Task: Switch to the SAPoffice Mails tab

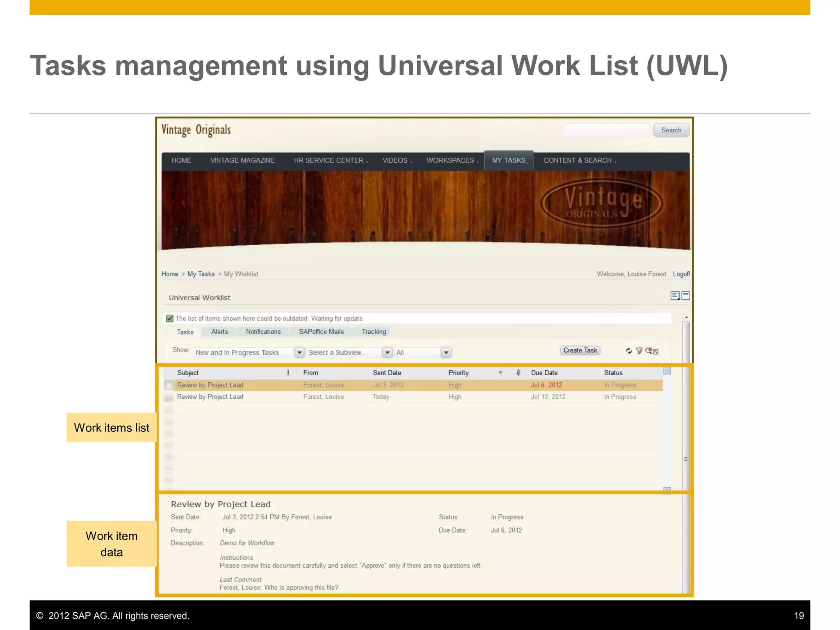Action: coord(321,332)
